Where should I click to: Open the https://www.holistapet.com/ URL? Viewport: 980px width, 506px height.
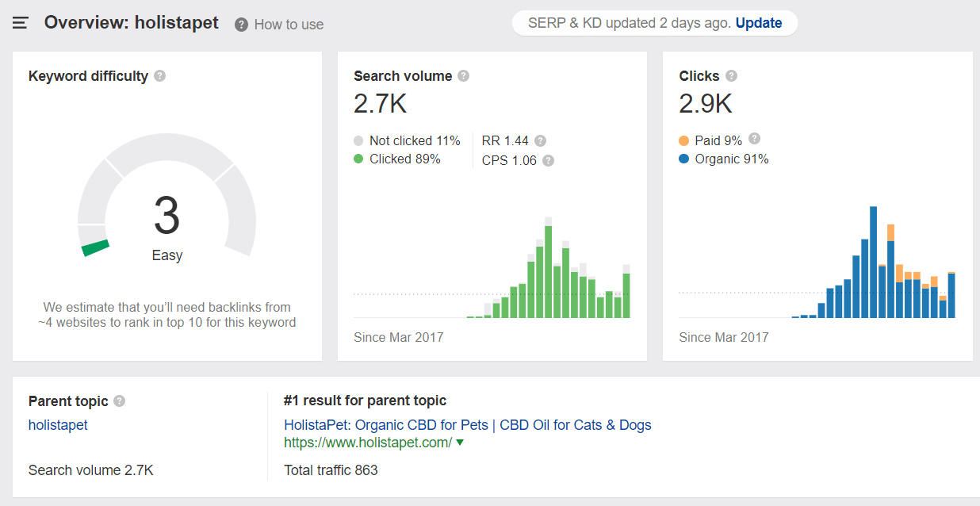tap(368, 443)
